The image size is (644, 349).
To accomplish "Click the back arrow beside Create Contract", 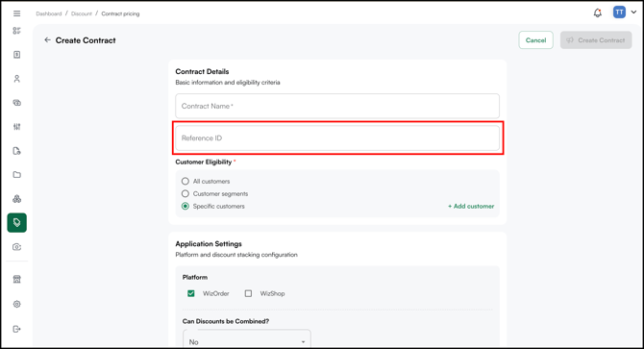I will pos(47,40).
